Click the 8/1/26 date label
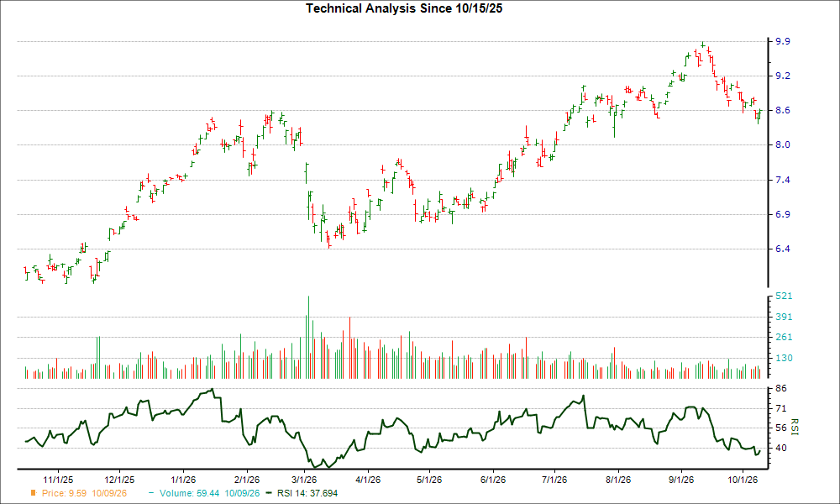840x504 pixels. (x=618, y=480)
